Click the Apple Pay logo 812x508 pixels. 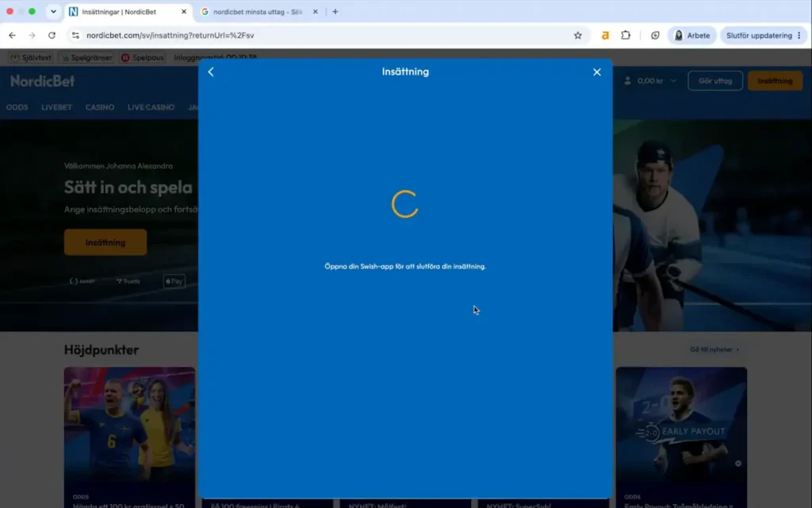click(x=174, y=281)
